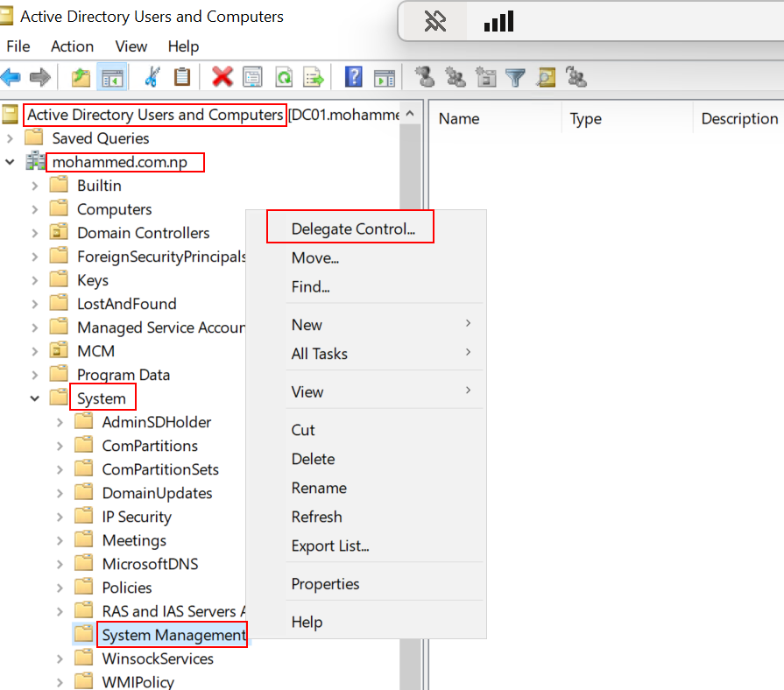The width and height of the screenshot is (784, 690).
Task: Expand the Builtin container
Action: coord(35,186)
